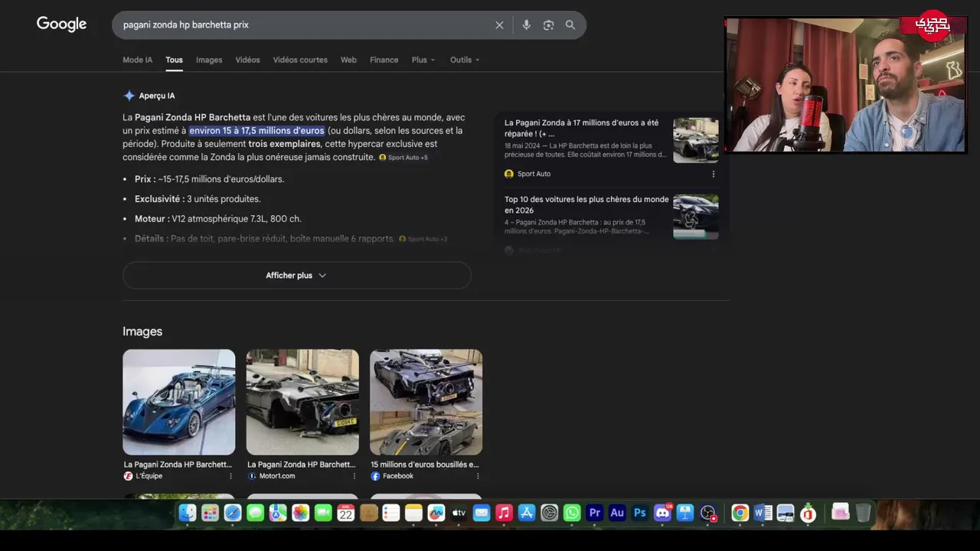Open Reminders from the dock
This screenshot has height=551, width=980.
[390, 514]
